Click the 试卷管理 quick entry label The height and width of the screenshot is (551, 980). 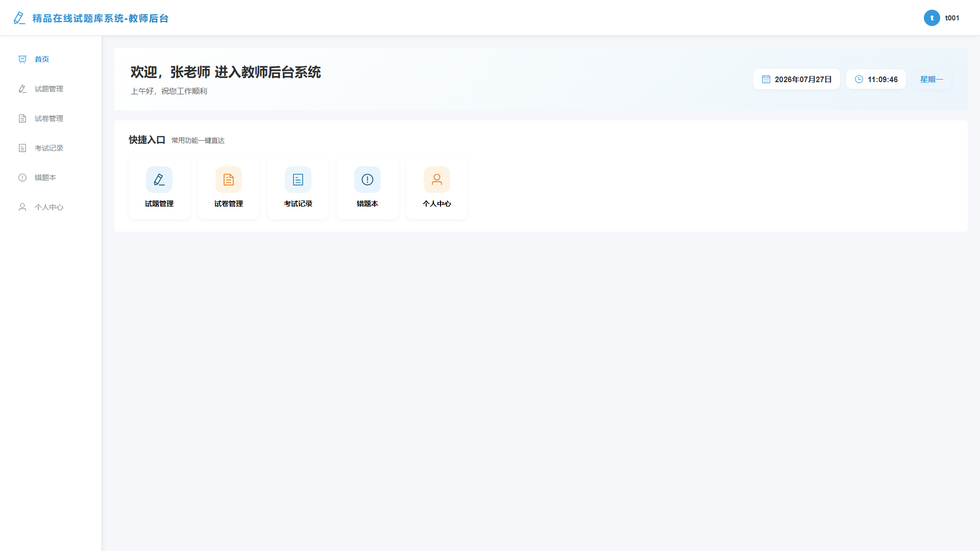click(x=229, y=204)
